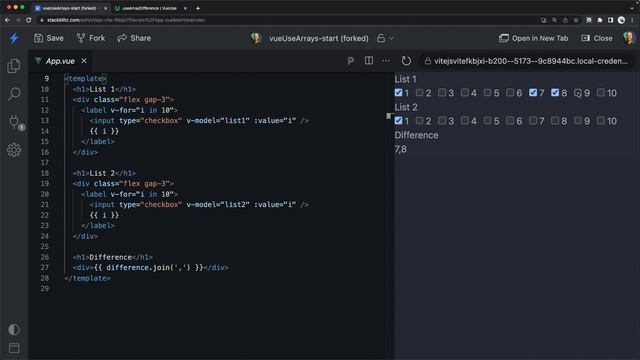The image size is (640, 360).
Task: Check checkbox 2 in List 1
Action: coord(419,93)
